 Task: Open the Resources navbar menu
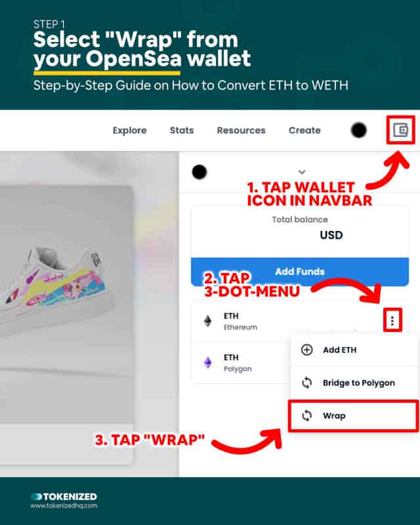241,130
